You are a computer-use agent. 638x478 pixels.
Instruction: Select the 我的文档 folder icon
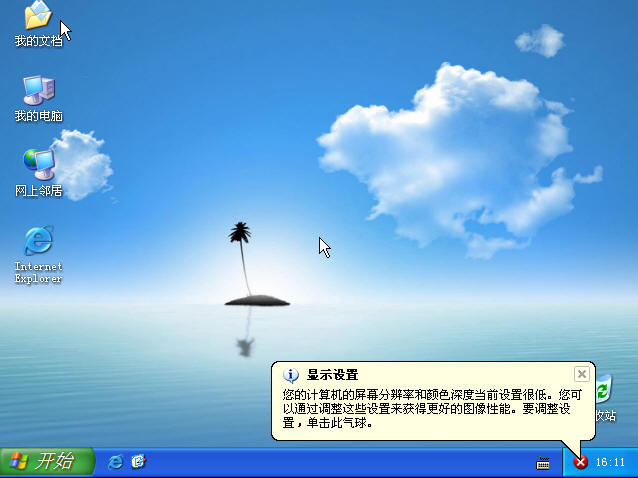click(38, 15)
